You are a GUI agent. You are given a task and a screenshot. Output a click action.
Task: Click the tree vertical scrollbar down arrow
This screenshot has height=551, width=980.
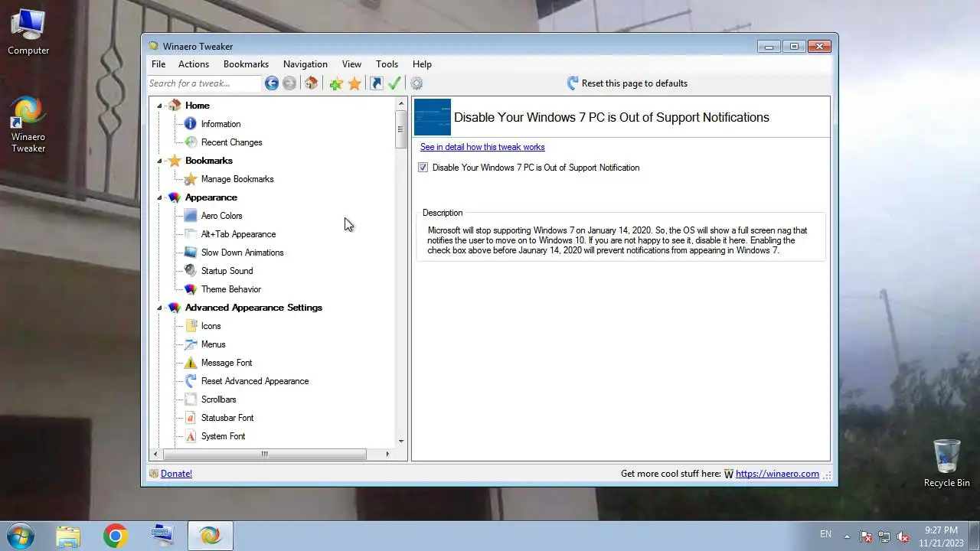click(x=400, y=442)
